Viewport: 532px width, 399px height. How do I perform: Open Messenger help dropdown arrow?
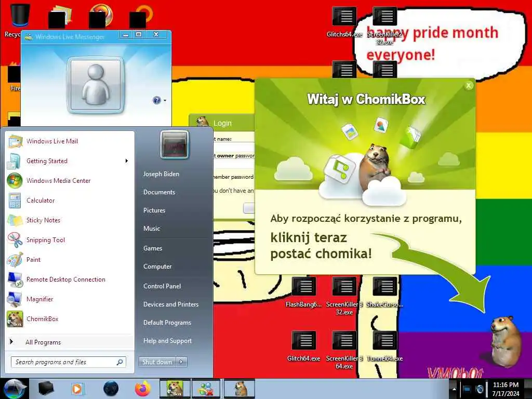[x=165, y=100]
